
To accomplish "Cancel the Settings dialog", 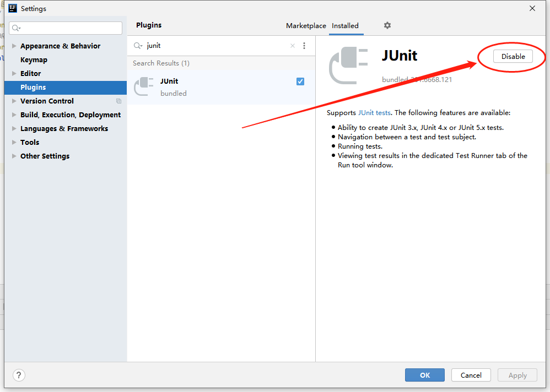I will click(x=471, y=375).
